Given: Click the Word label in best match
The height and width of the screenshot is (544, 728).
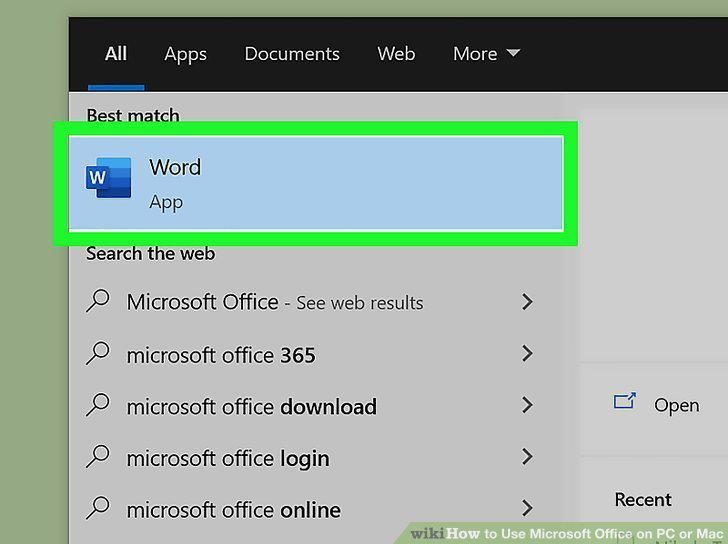Looking at the screenshot, I should [175, 167].
